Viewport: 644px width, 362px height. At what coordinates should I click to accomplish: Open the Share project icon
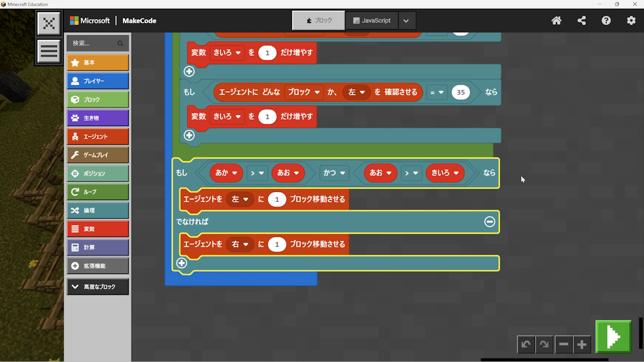pos(582,21)
